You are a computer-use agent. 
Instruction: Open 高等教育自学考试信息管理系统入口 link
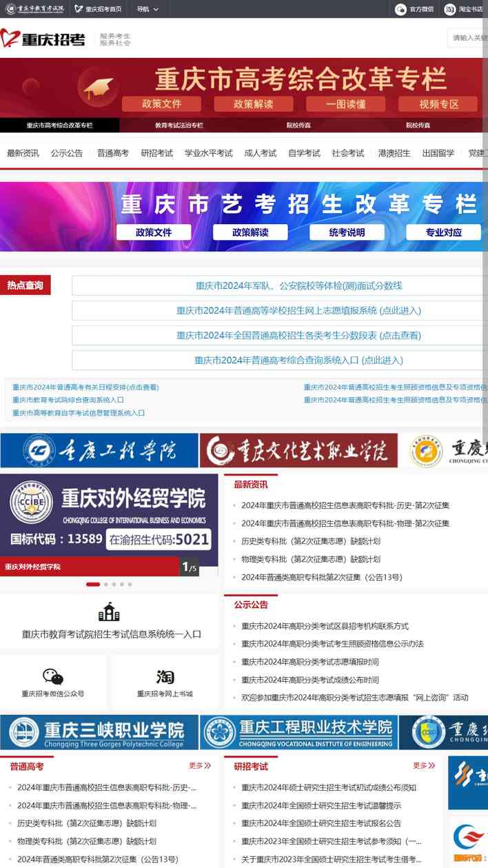(x=79, y=413)
